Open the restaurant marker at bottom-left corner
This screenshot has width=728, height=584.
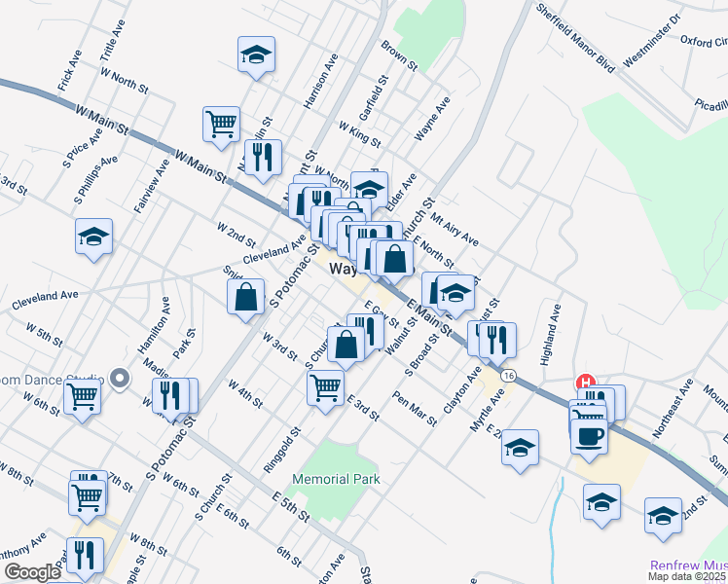[85, 555]
